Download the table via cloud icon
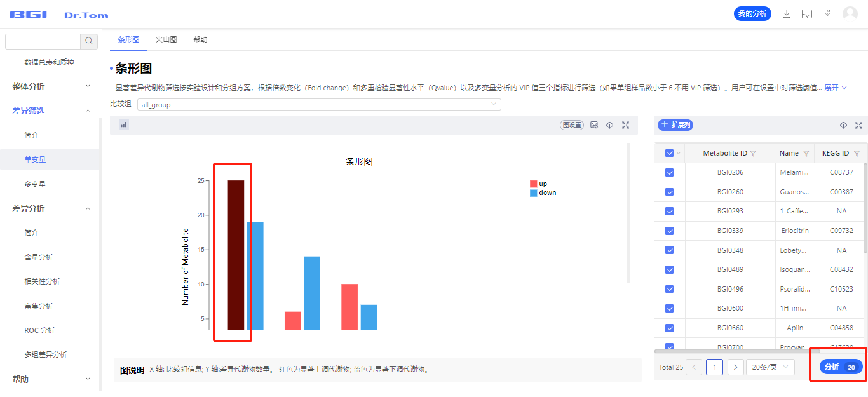The height and width of the screenshot is (397, 868). coord(843,125)
